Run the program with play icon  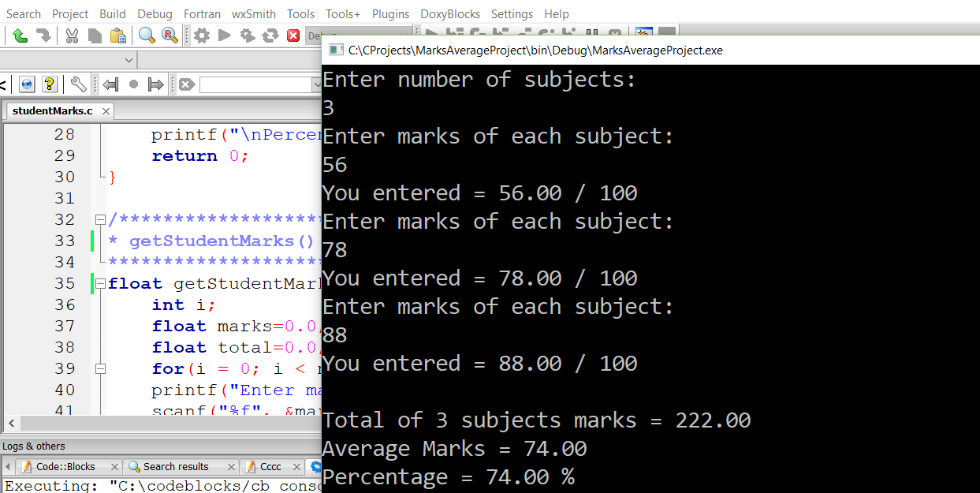(224, 35)
